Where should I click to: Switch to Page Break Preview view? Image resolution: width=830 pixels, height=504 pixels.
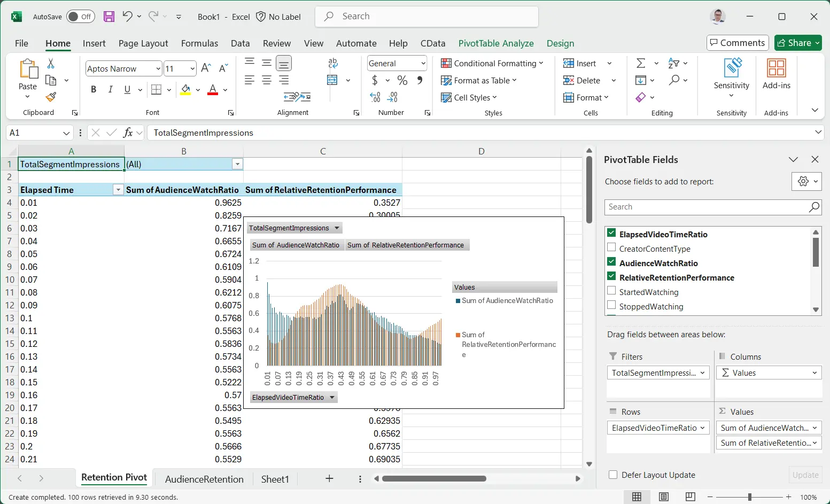click(690, 497)
